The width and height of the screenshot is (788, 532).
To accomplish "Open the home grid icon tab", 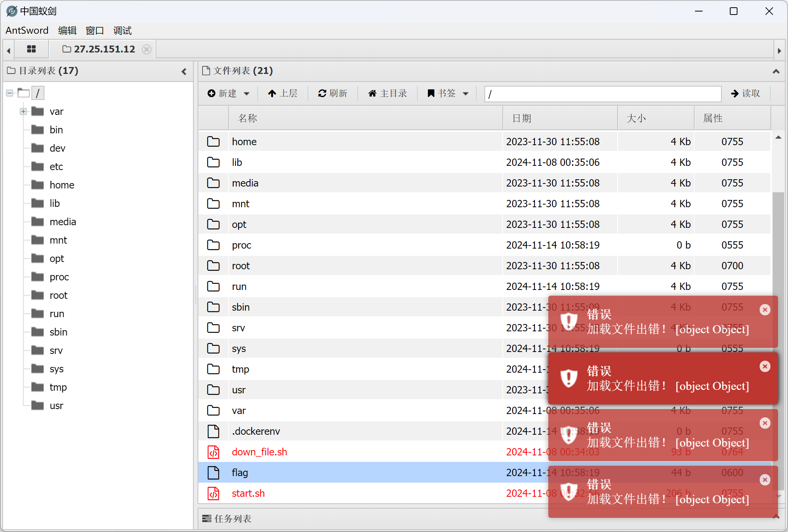I will click(31, 49).
